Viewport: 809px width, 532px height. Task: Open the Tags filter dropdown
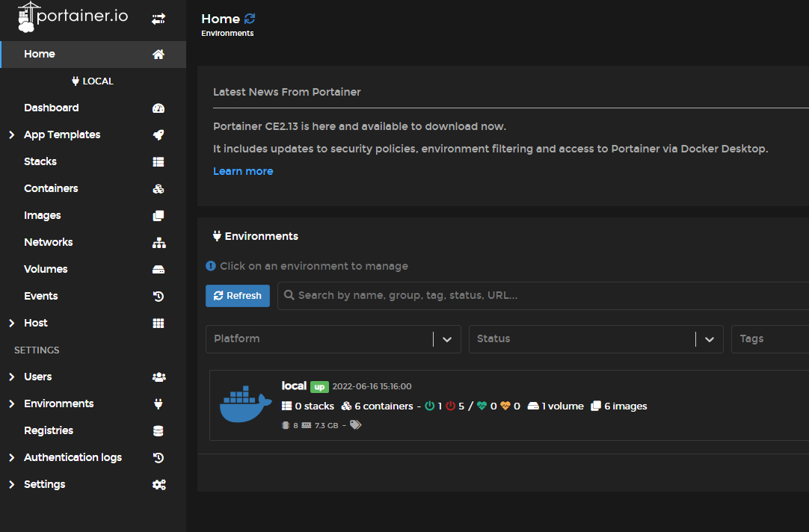point(770,339)
